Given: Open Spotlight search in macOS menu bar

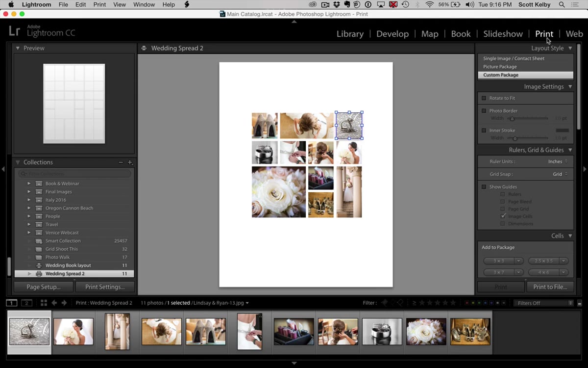Looking at the screenshot, I should click(x=561, y=4).
